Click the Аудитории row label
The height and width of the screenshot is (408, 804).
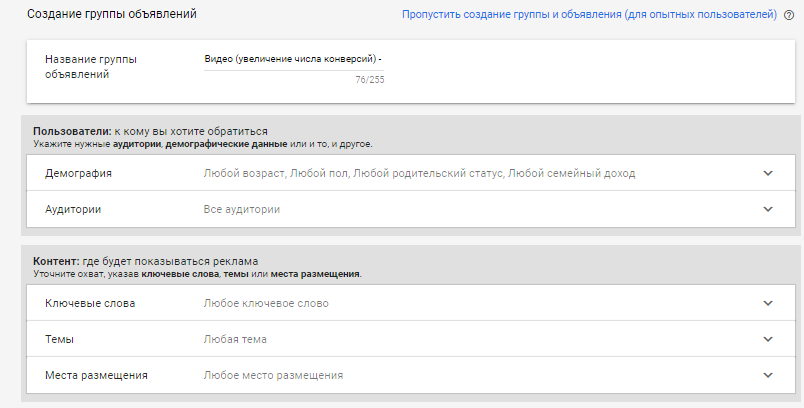point(74,209)
